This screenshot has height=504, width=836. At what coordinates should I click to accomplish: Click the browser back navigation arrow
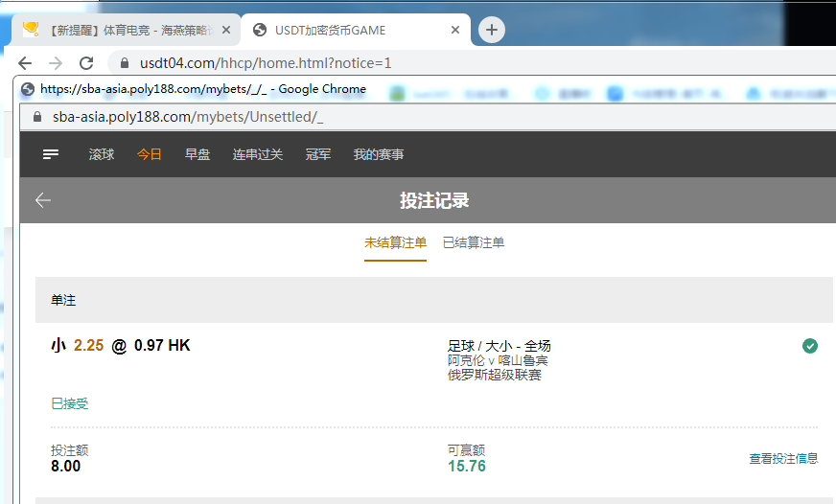pyautogui.click(x=25, y=63)
